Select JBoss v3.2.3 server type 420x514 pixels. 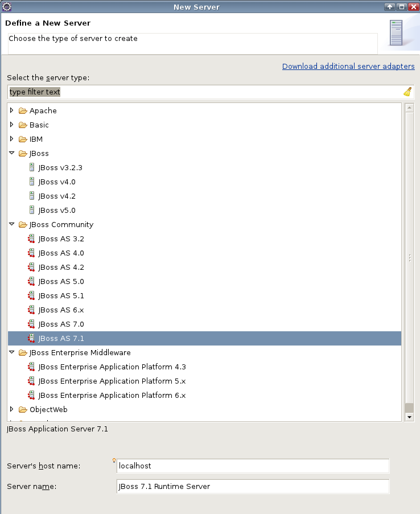click(x=60, y=168)
